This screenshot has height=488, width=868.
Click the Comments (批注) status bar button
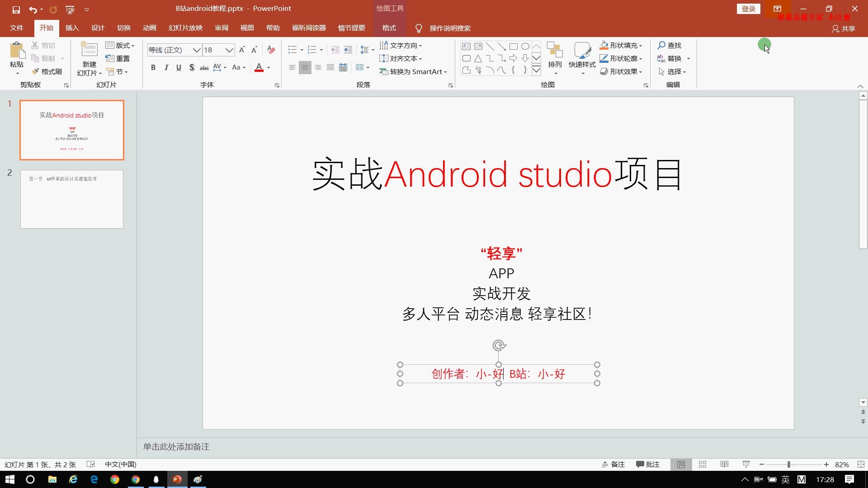(x=648, y=465)
